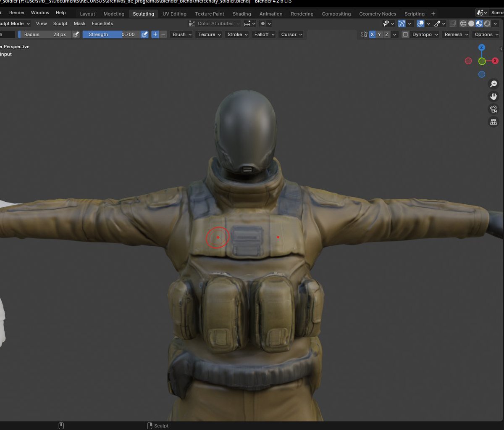Add a workspace with the plus icon
Image resolution: width=504 pixels, height=430 pixels.
[433, 14]
